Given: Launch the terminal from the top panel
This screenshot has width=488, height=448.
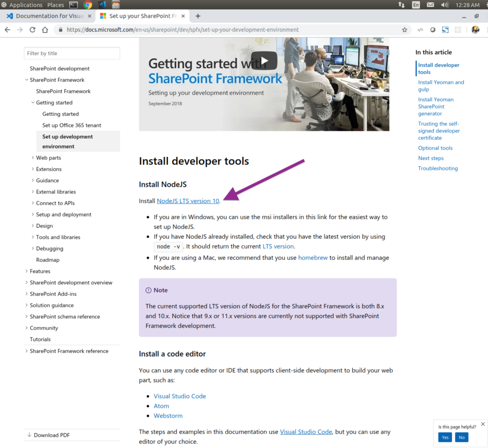Looking at the screenshot, I should tap(73, 5).
